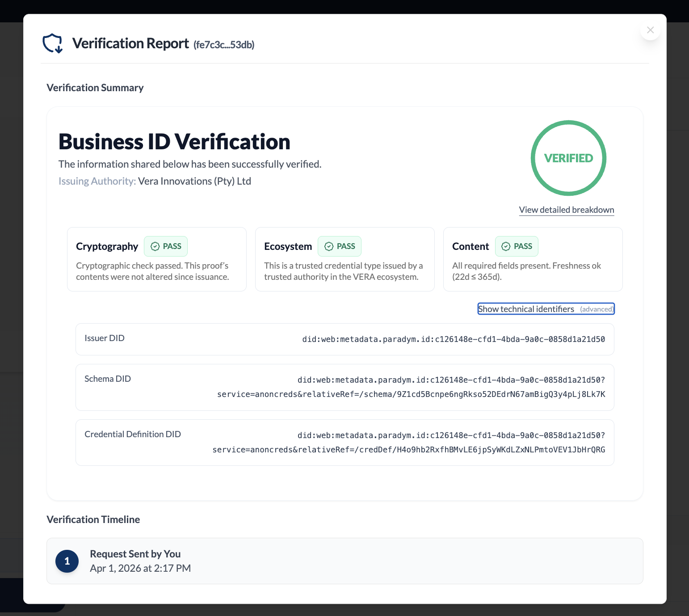Screen dimensions: 689x616
Task: Click the Cryptographic check passed description
Action: click(x=152, y=271)
